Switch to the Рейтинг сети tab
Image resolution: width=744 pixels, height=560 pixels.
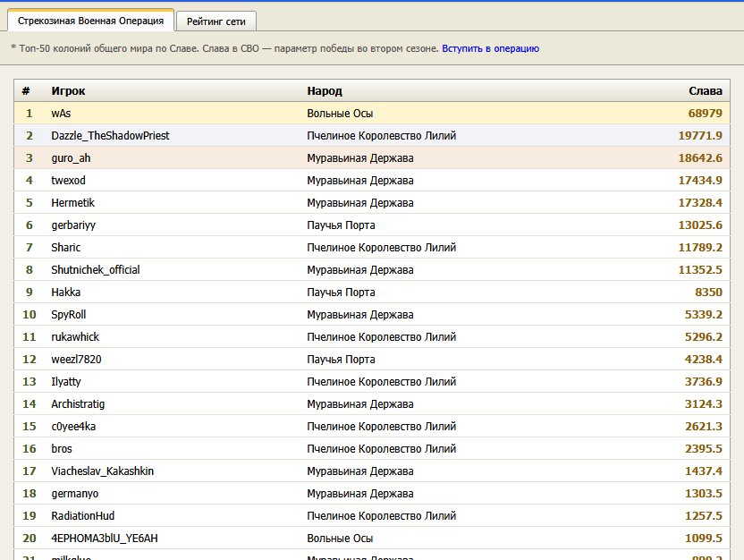(x=216, y=21)
